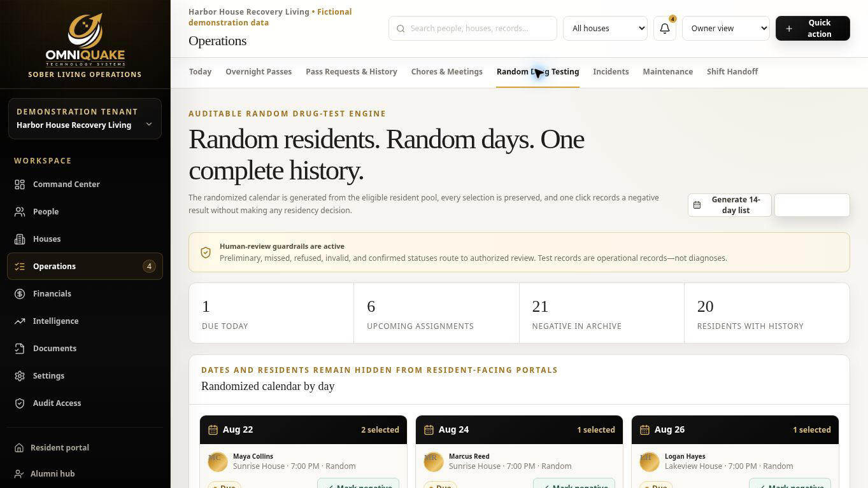Click Generate 14-day list button
This screenshot has width=868, height=488.
point(730,206)
